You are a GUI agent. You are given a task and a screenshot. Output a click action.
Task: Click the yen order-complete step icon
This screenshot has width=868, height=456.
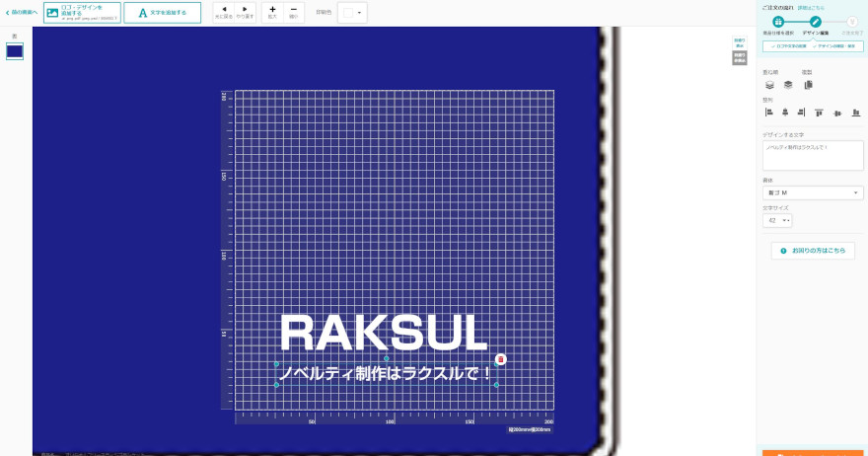coord(852,22)
